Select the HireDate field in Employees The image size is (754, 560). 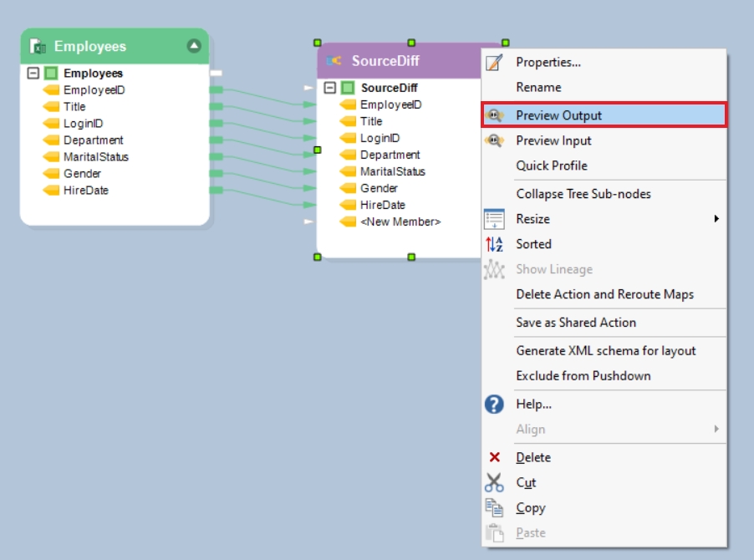[x=85, y=191]
